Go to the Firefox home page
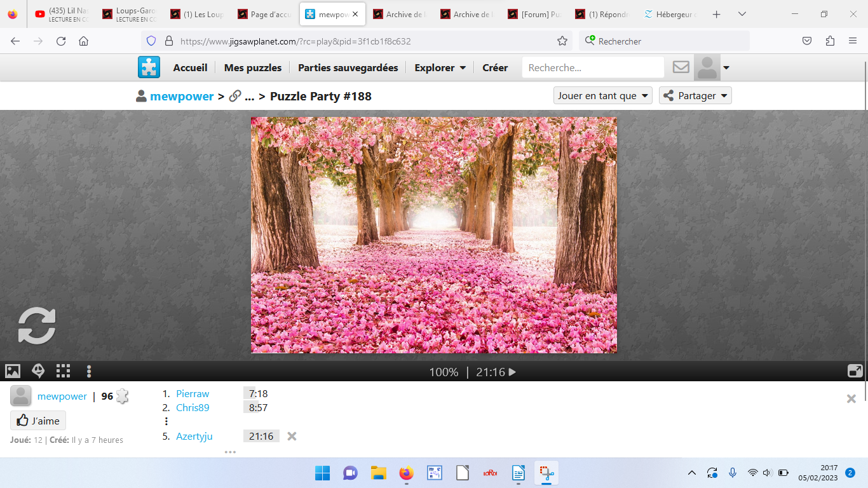Viewport: 868px width, 488px height. (83, 41)
